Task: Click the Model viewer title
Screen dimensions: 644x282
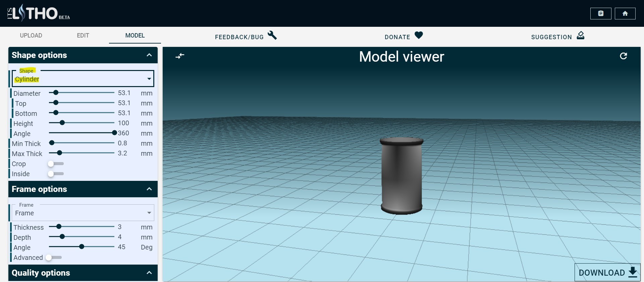Action: tap(401, 57)
